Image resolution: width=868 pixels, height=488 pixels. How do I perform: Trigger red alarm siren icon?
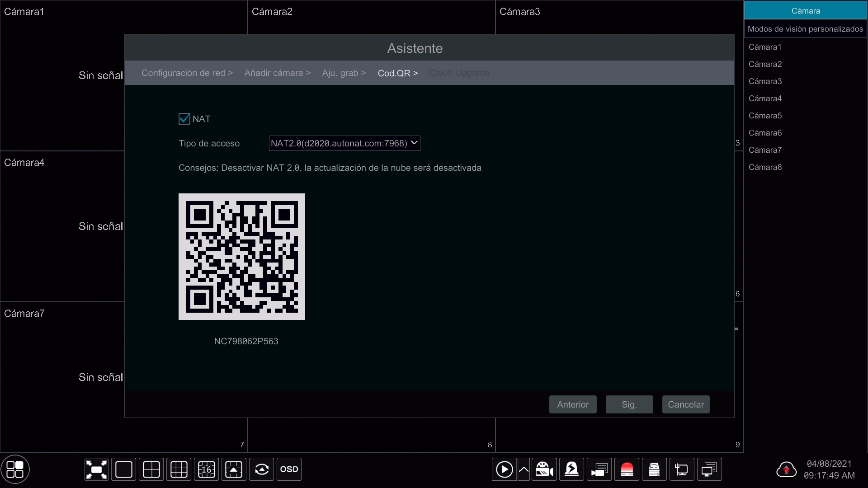pos(627,469)
